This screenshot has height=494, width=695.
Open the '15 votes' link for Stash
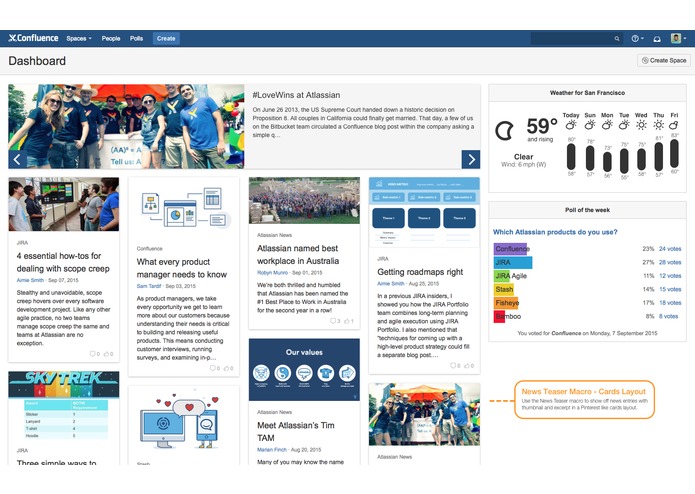point(670,289)
